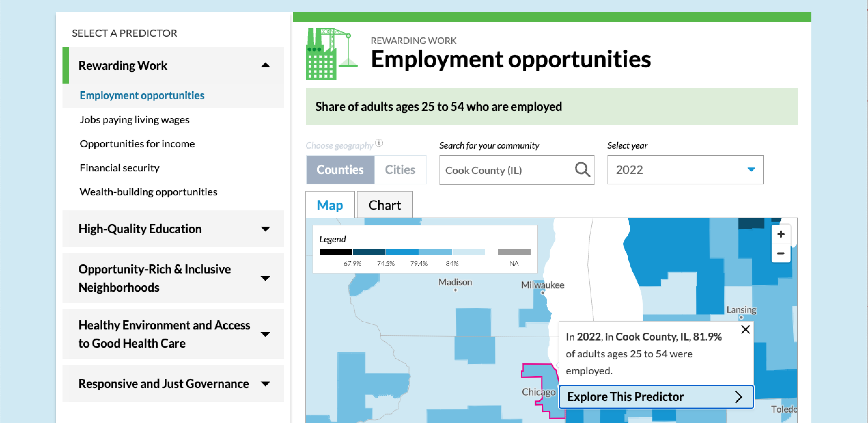This screenshot has height=423, width=868.
Task: Open Financial security predictor
Action: pyautogui.click(x=120, y=168)
